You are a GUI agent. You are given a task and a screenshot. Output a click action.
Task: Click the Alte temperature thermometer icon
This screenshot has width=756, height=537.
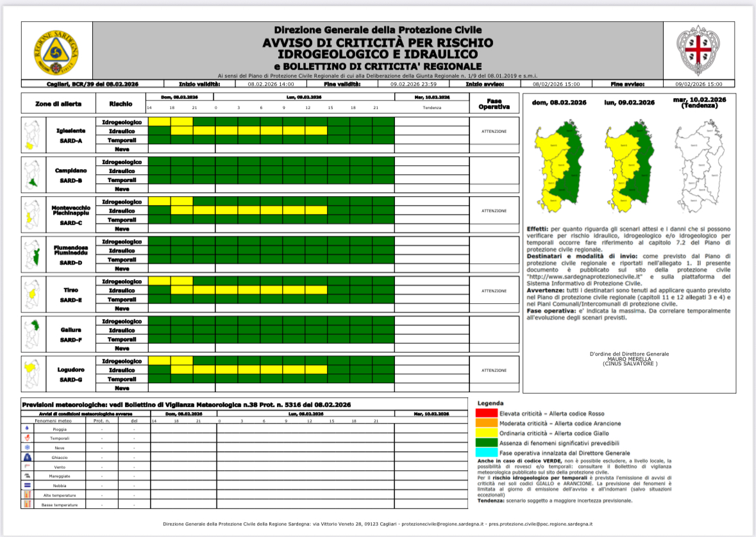tap(27, 495)
